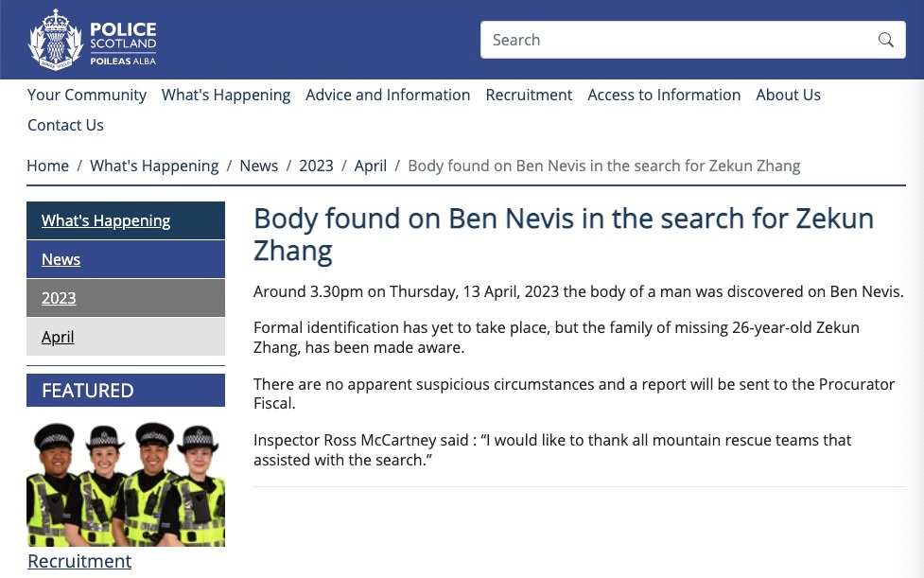Select What's Happening in the sidebar
The height and width of the screenshot is (578, 924).
pyautogui.click(x=126, y=220)
